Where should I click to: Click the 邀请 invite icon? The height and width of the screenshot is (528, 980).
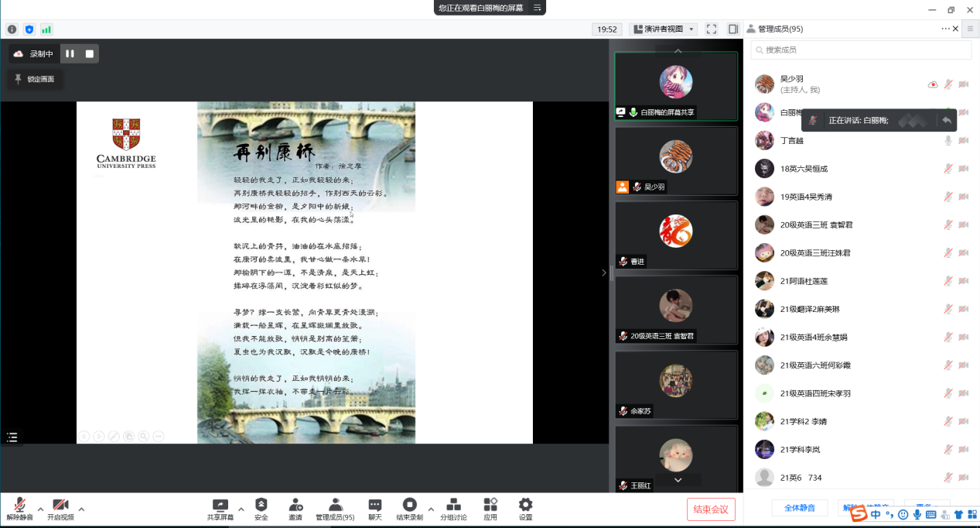click(295, 508)
